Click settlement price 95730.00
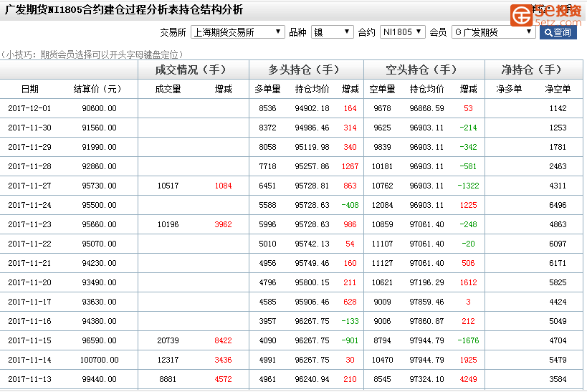 click(99, 186)
